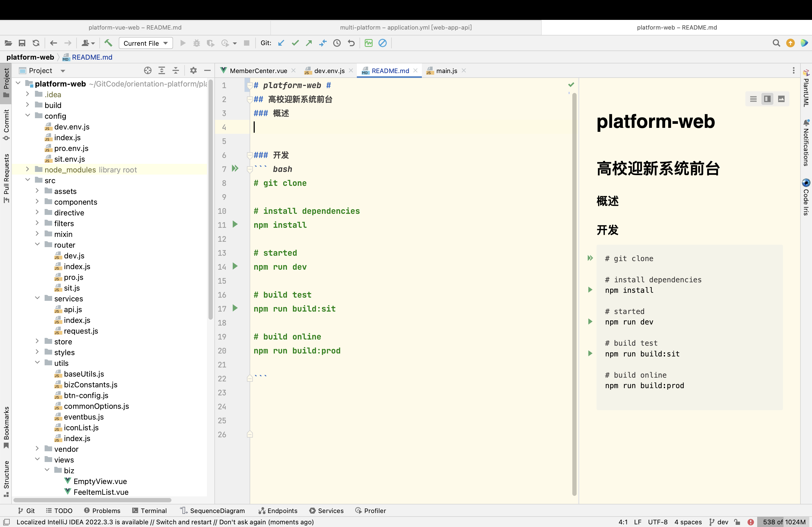Open Git history clock icon
Image resolution: width=812 pixels, height=527 pixels.
point(337,43)
